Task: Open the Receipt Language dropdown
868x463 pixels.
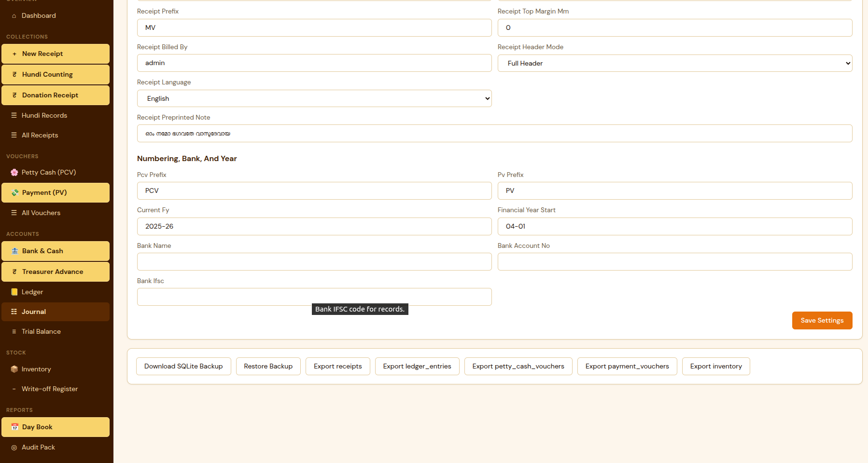Action: tap(314, 98)
